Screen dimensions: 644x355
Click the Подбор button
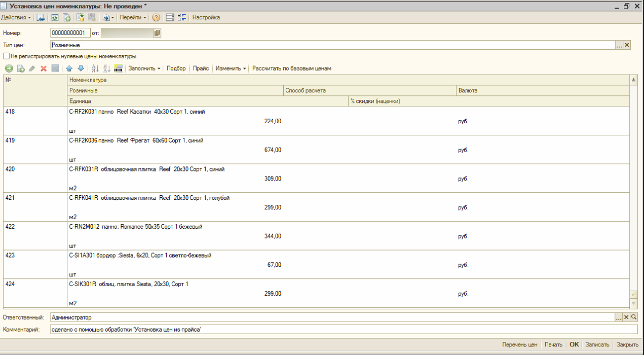pyautogui.click(x=176, y=68)
